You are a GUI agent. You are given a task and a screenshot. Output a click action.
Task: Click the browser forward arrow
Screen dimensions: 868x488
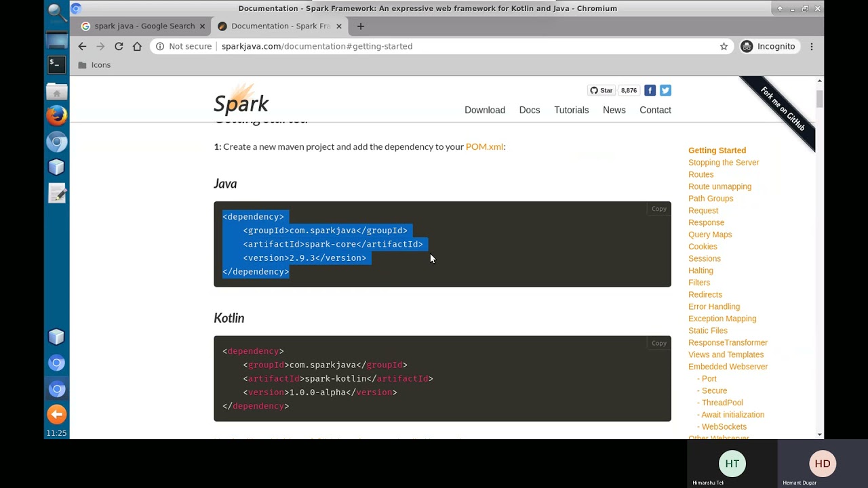pos(100,46)
